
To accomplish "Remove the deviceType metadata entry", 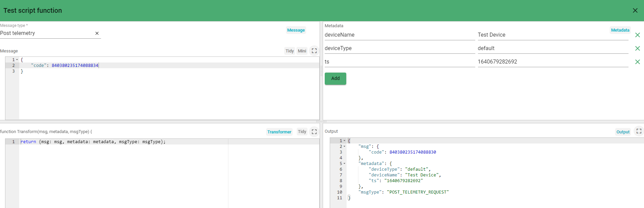I will coord(637,48).
